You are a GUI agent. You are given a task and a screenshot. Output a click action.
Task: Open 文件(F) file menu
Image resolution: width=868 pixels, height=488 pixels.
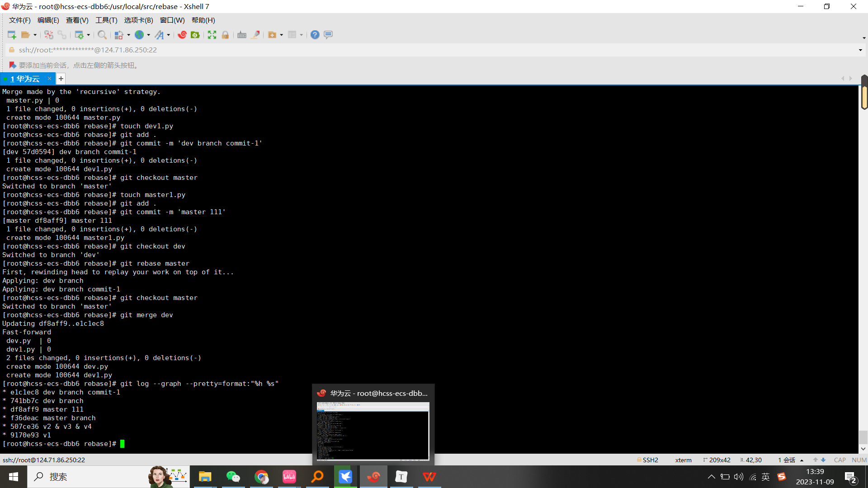[20, 20]
